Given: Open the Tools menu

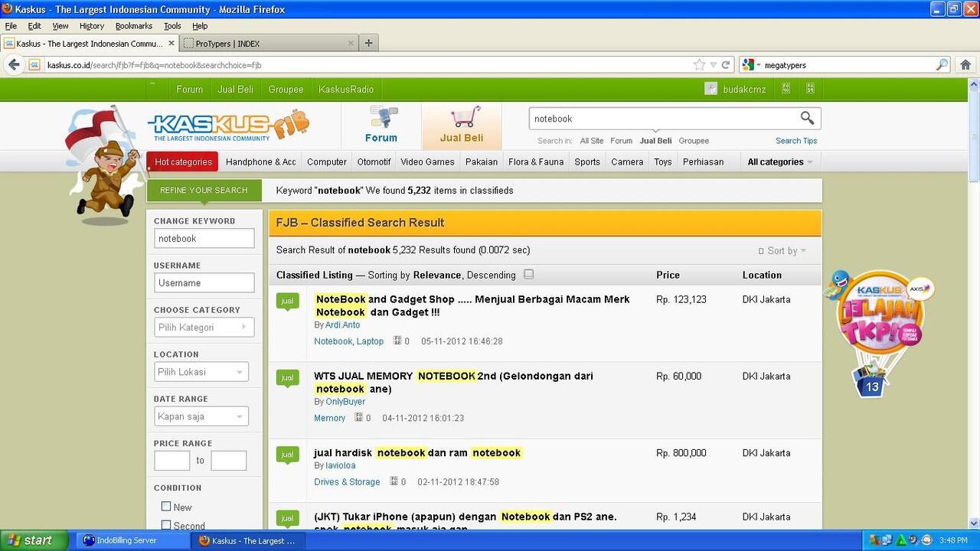Looking at the screenshot, I should (x=172, y=26).
